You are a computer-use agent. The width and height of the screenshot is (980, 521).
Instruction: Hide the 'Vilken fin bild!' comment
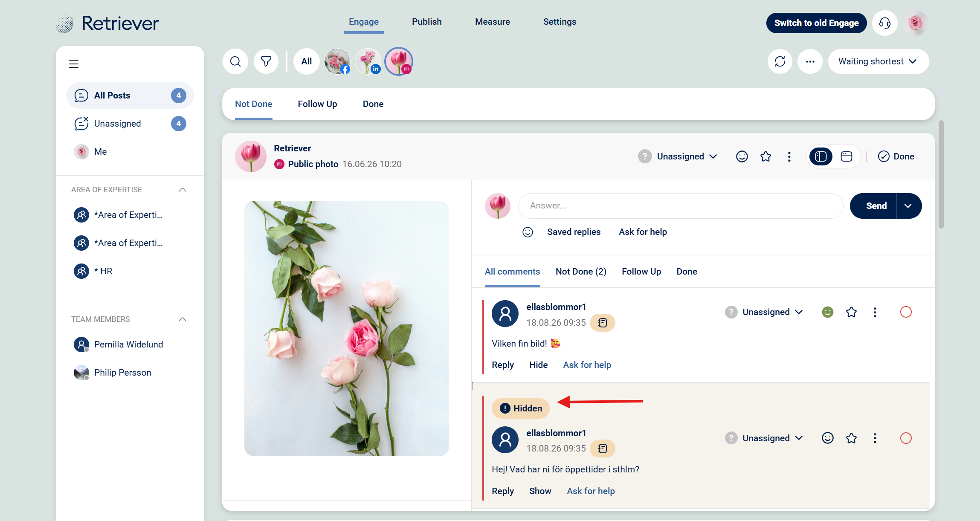click(539, 365)
